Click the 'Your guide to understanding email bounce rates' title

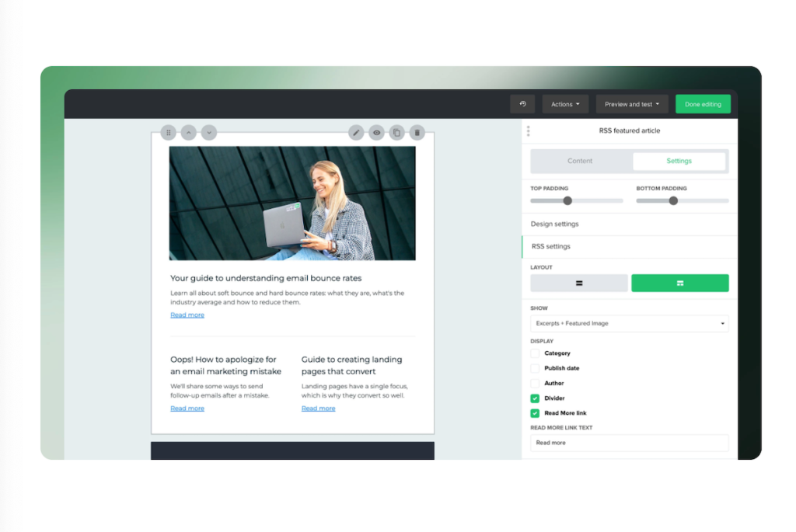point(266,278)
